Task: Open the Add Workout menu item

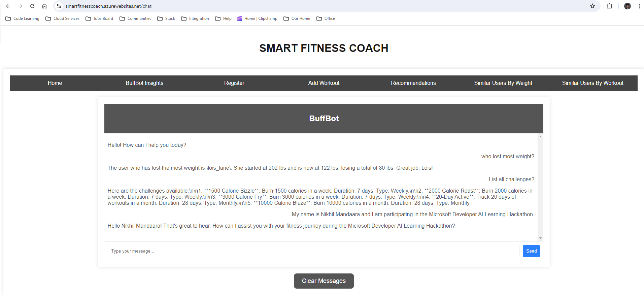Action: coord(323,83)
